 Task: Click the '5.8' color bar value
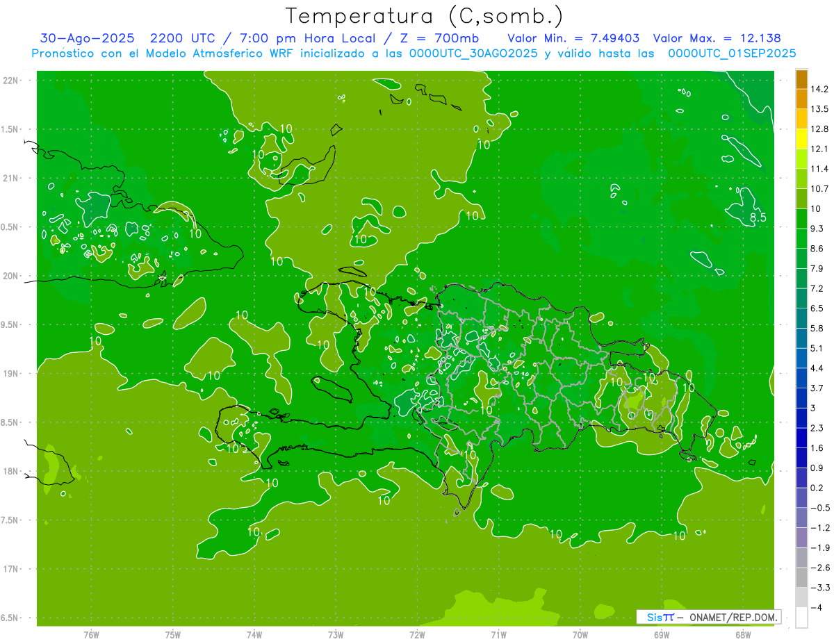click(x=817, y=329)
